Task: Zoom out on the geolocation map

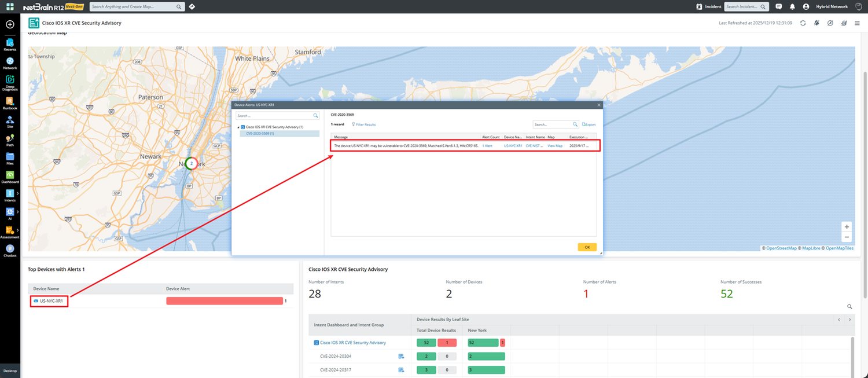Action: [847, 237]
